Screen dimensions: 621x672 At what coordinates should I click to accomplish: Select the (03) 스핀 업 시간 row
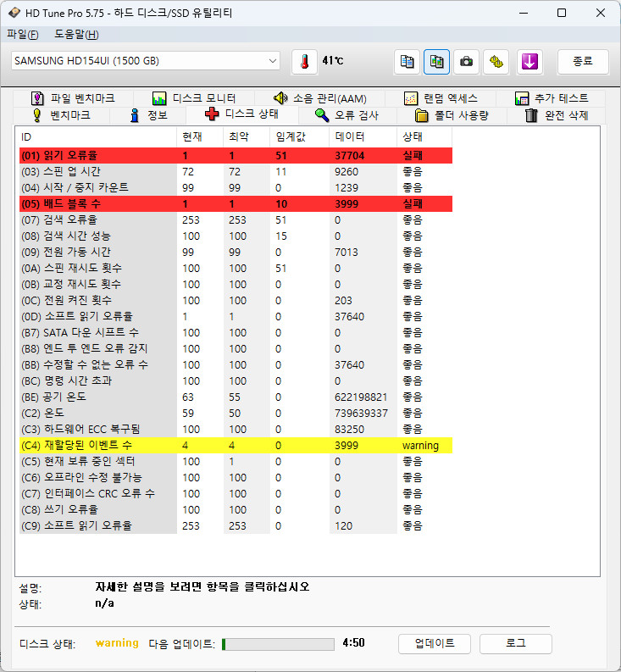236,172
